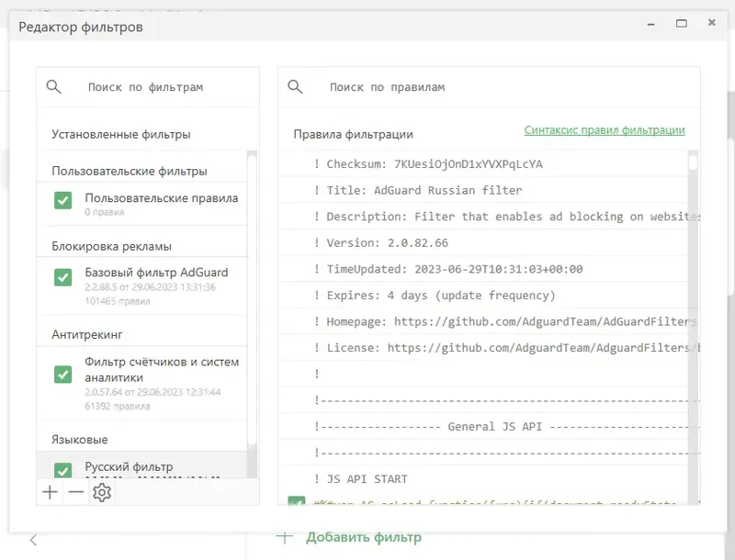Click the minus icon to remove filter
The image size is (735, 560).
(75, 492)
